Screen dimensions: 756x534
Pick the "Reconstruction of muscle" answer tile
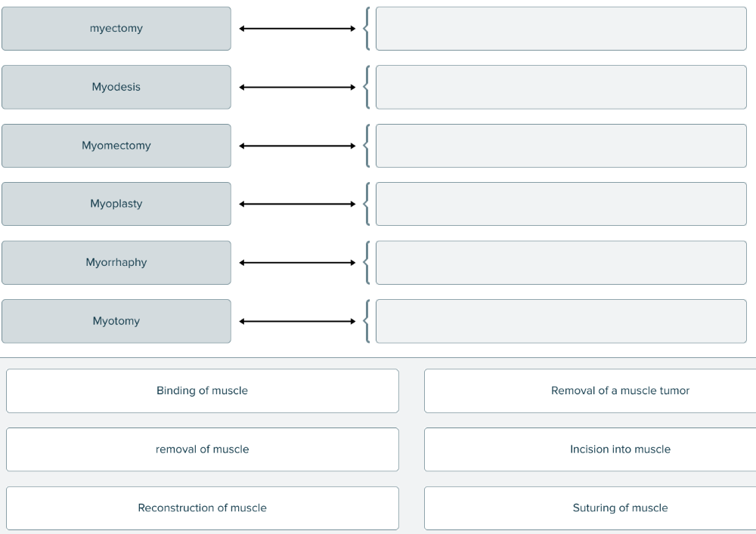(x=202, y=508)
